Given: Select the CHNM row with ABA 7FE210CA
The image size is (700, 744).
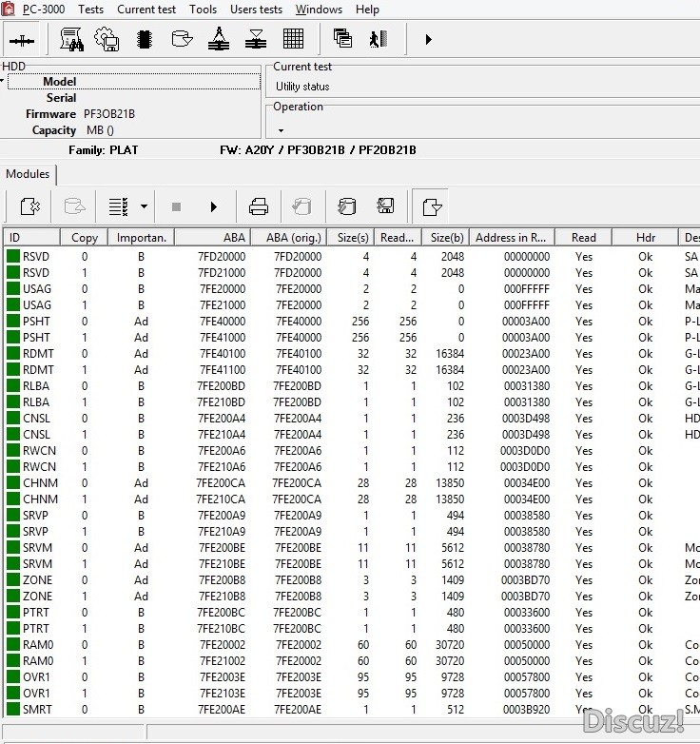Looking at the screenshot, I should coord(351,499).
